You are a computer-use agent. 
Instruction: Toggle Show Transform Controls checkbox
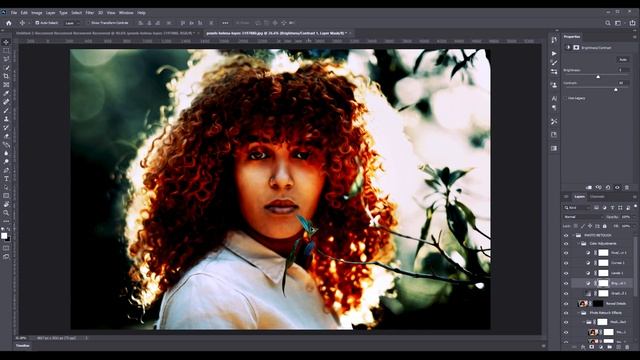point(88,23)
